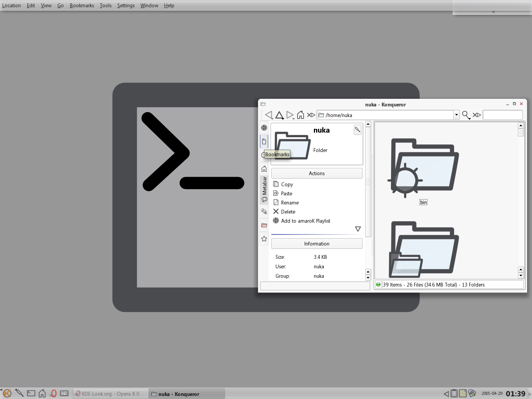532x399 pixels.
Task: Click the Paste action link
Action: tap(287, 193)
